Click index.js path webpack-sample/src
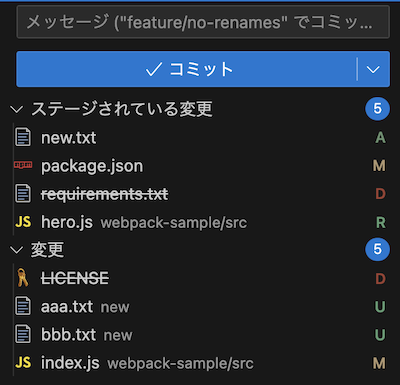This screenshot has height=385, width=400. [180, 364]
